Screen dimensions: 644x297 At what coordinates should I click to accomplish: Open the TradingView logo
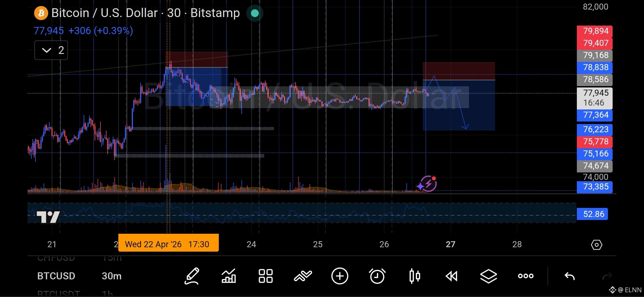click(48, 217)
